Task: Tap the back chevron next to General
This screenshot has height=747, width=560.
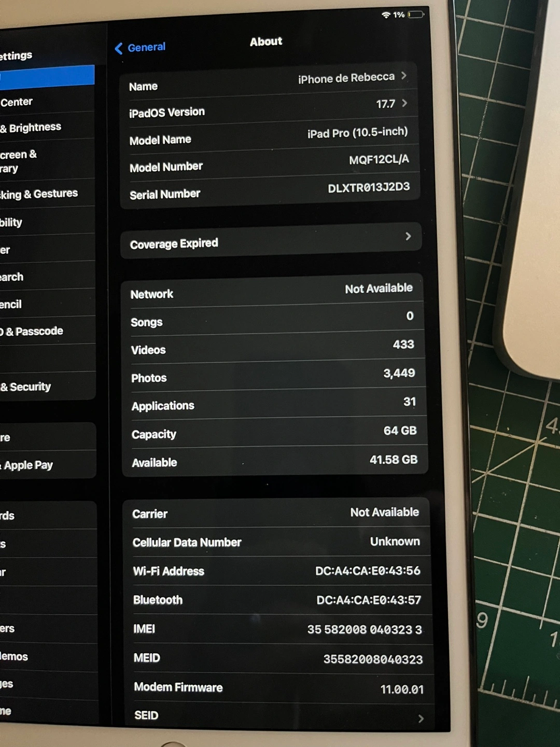Action: [x=119, y=49]
